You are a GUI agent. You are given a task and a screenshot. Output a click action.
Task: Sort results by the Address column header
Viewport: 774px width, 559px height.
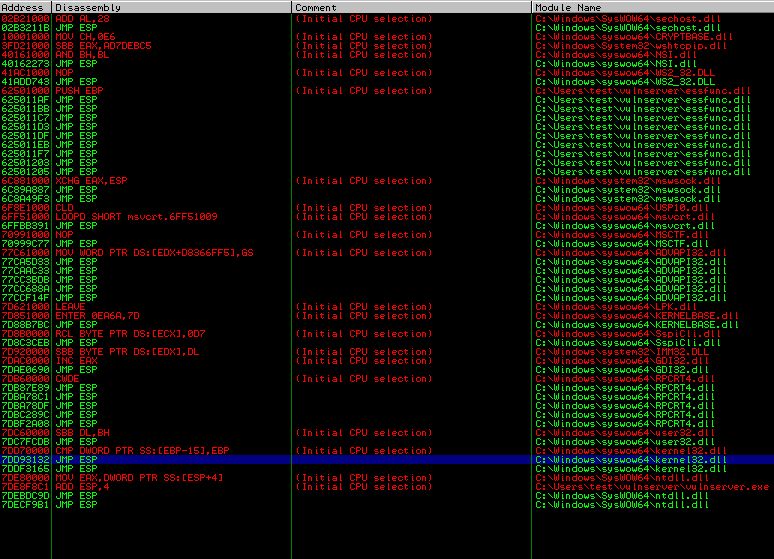25,7
